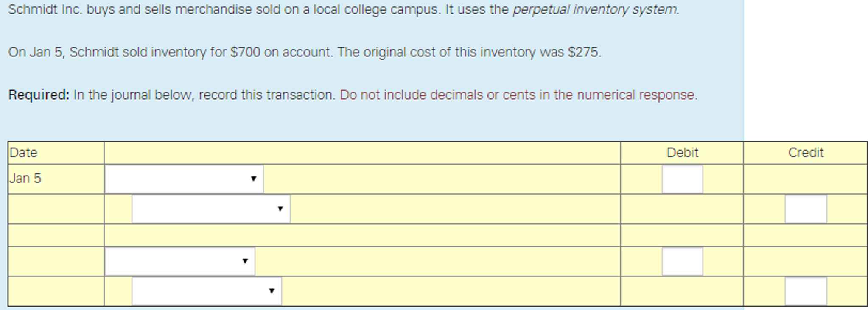
Task: Click the empty date cell below Jan 5
Action: tap(55, 208)
